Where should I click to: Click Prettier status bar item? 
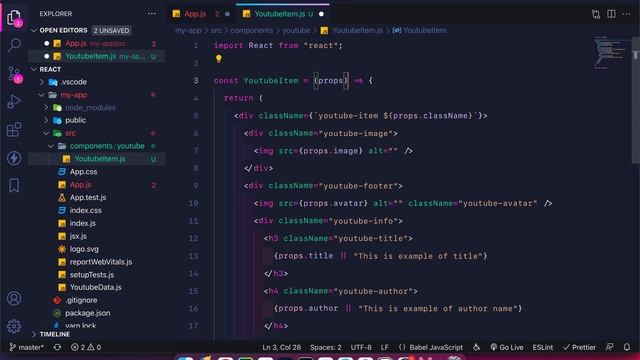[x=579, y=347]
